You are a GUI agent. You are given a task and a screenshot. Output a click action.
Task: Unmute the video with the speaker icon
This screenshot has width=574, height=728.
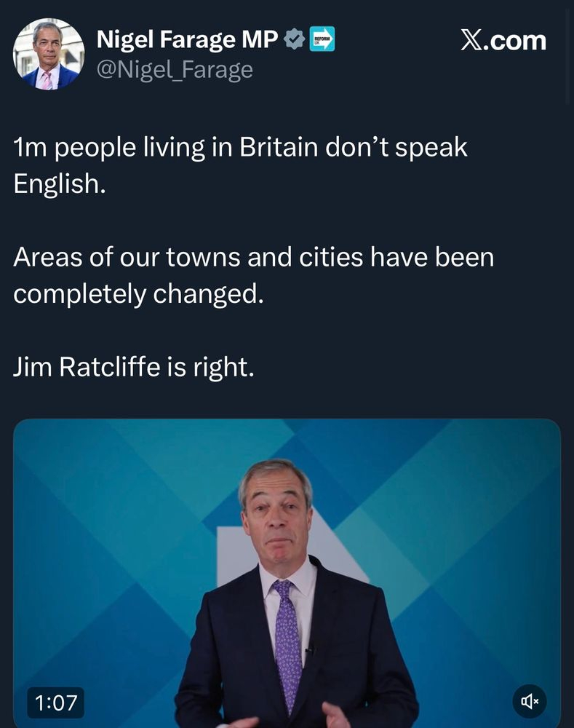point(529,702)
